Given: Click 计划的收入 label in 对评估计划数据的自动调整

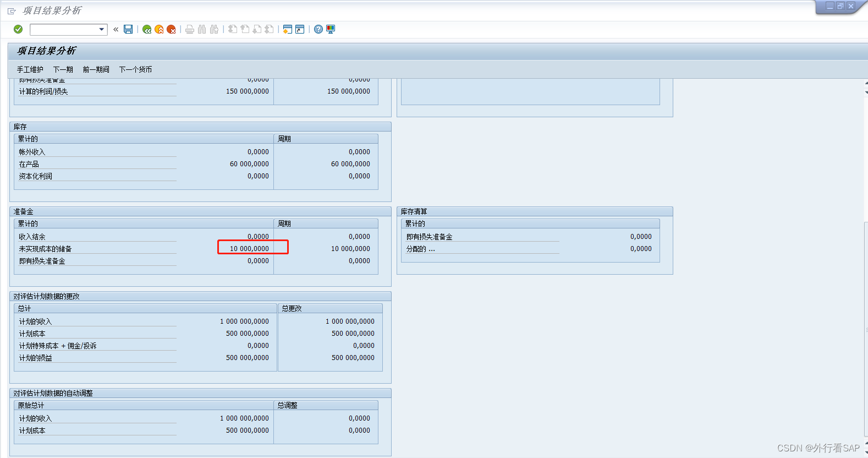Looking at the screenshot, I should pyautogui.click(x=35, y=418).
